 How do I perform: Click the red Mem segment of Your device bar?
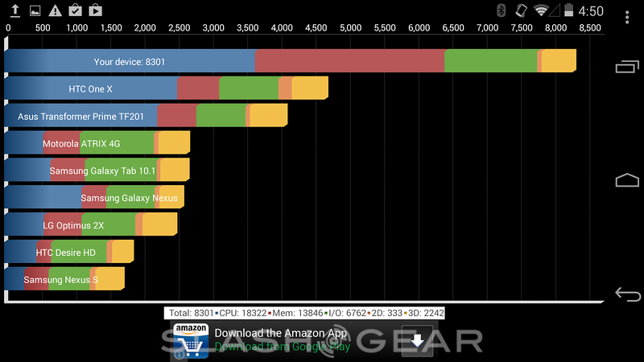coord(349,61)
